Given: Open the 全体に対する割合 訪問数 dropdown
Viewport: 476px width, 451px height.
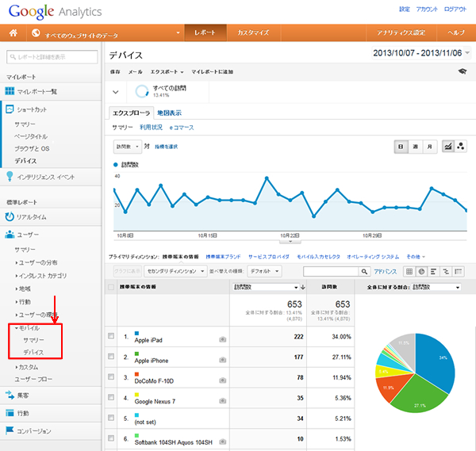Looking at the screenshot, I should coord(436,287).
